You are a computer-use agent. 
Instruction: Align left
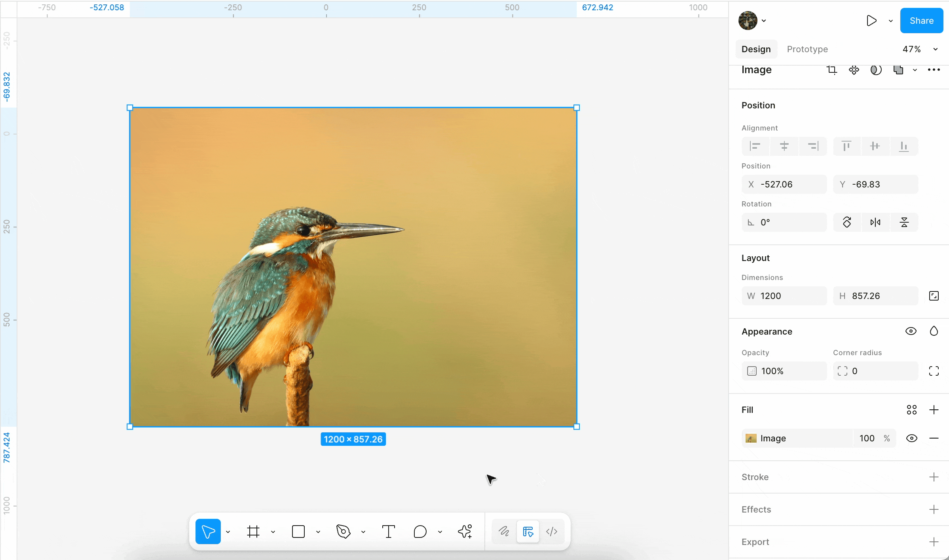[755, 146]
